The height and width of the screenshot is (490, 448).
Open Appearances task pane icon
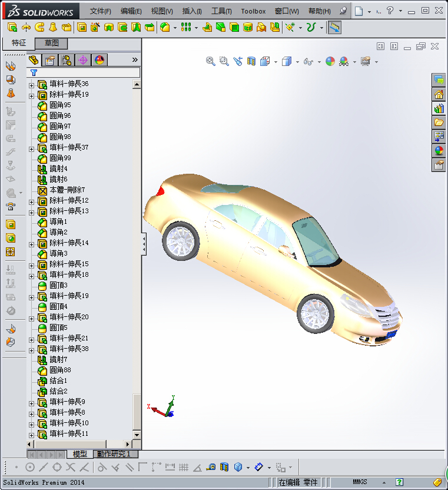439,150
